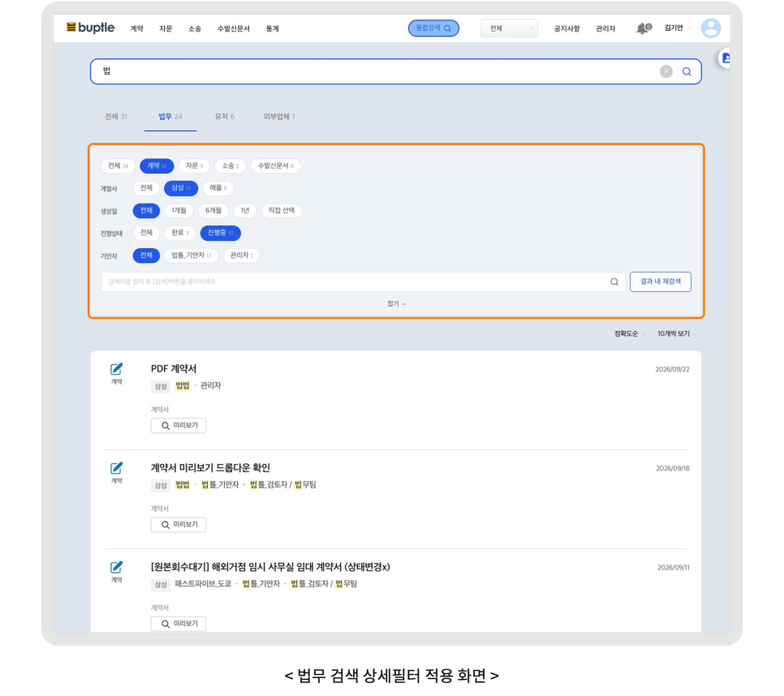Image resolution: width=784 pixels, height=696 pixels.
Task: Deselect the 진행중 10 status filter
Action: click(221, 233)
